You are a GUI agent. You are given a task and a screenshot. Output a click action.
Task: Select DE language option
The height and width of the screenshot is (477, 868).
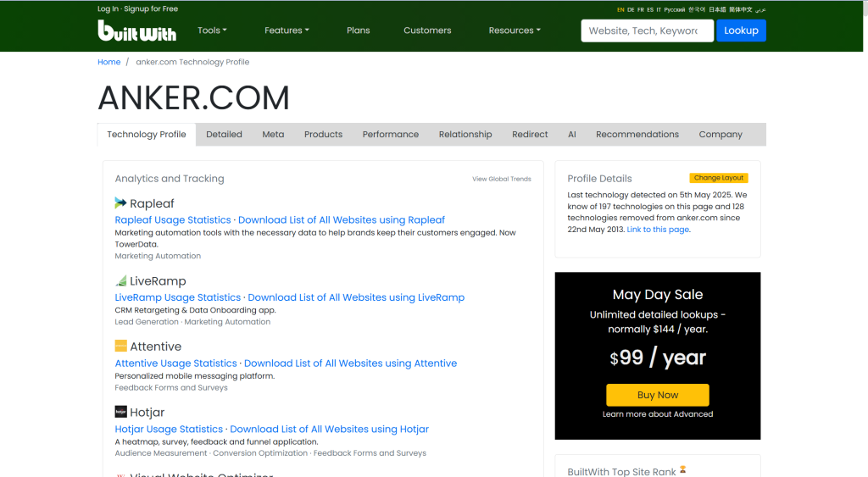631,9
